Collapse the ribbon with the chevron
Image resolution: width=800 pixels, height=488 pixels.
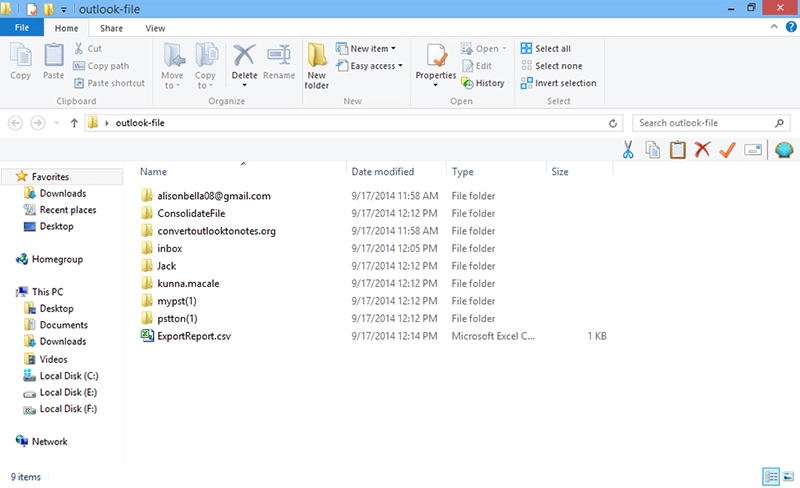coord(774,27)
